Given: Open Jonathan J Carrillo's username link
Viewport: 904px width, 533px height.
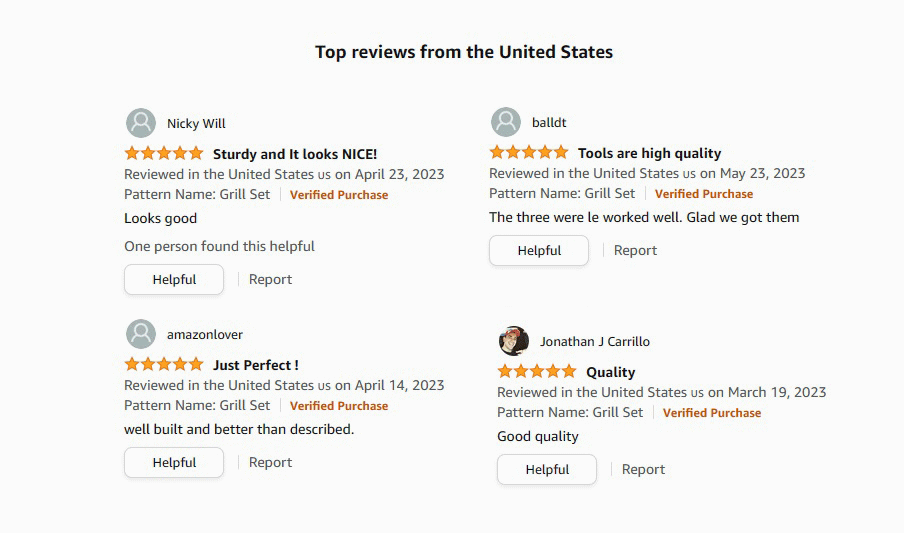Looking at the screenshot, I should coord(595,341).
